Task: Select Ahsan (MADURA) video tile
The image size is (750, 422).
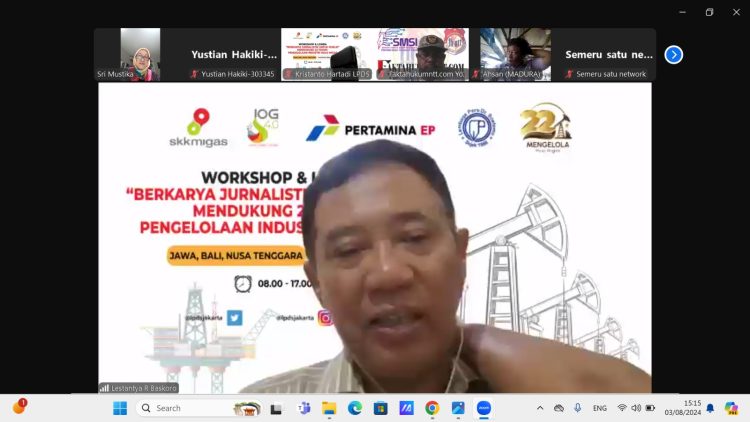Action: pyautogui.click(x=515, y=54)
